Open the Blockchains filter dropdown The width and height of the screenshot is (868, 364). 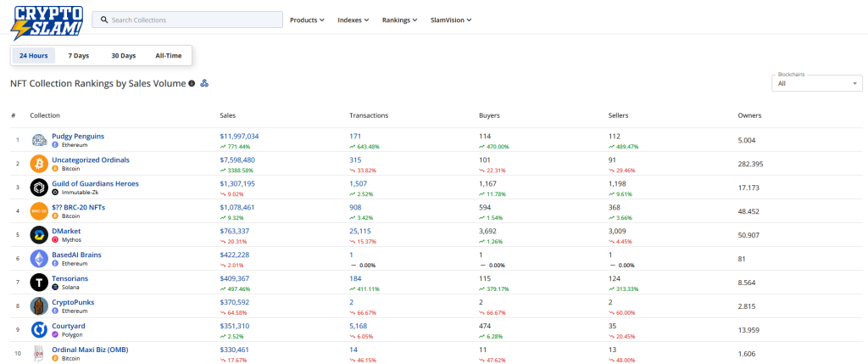tap(817, 83)
